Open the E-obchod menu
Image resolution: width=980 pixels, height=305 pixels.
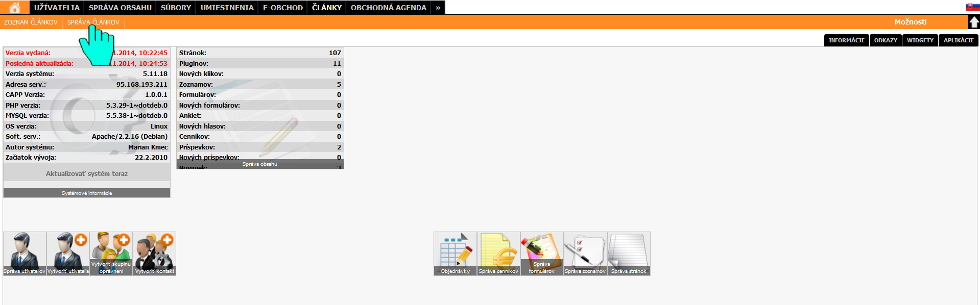282,8
